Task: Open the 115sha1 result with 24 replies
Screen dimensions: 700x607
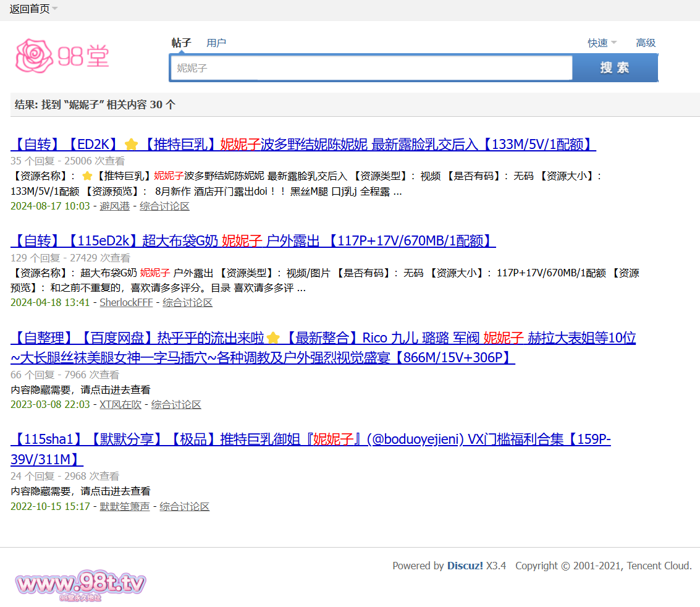Action: tap(310, 439)
